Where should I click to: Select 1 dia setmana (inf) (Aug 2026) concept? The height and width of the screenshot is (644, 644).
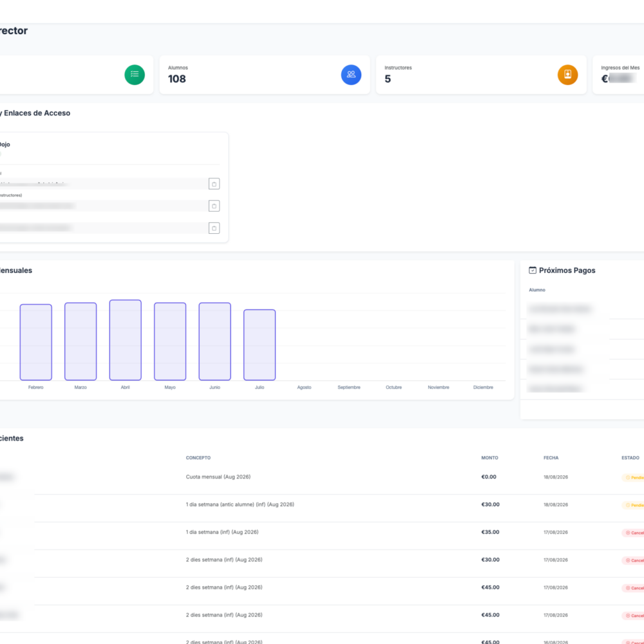pos(222,532)
